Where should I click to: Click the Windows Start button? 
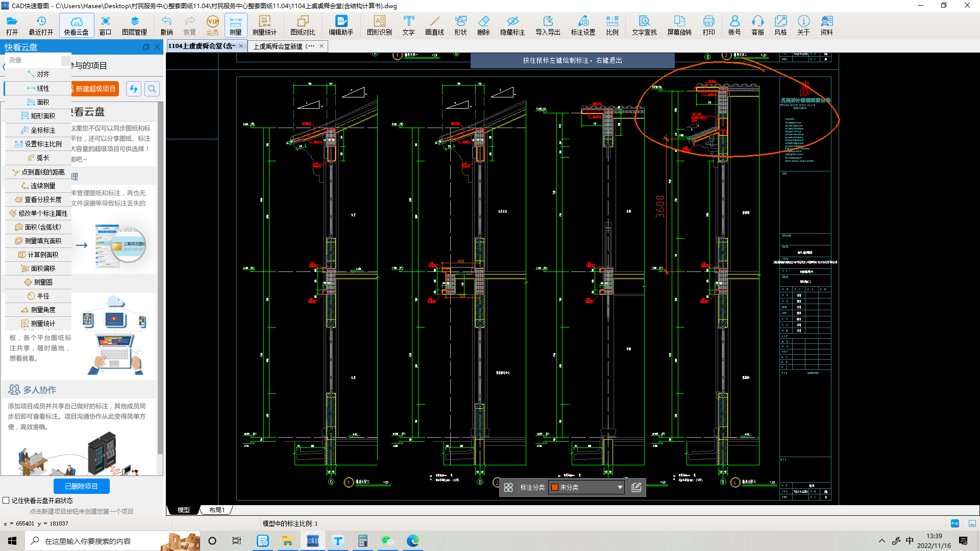coord(12,541)
